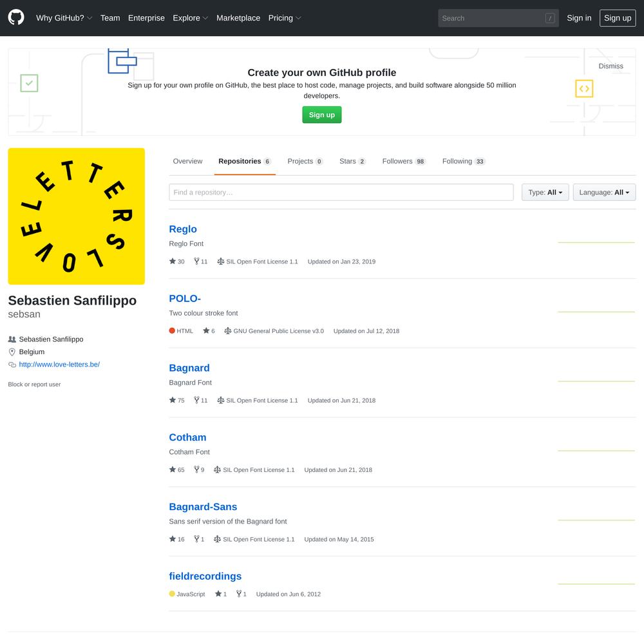This screenshot has width=644, height=644.
Task: Click star count icon for fieldrecordings
Action: [218, 594]
